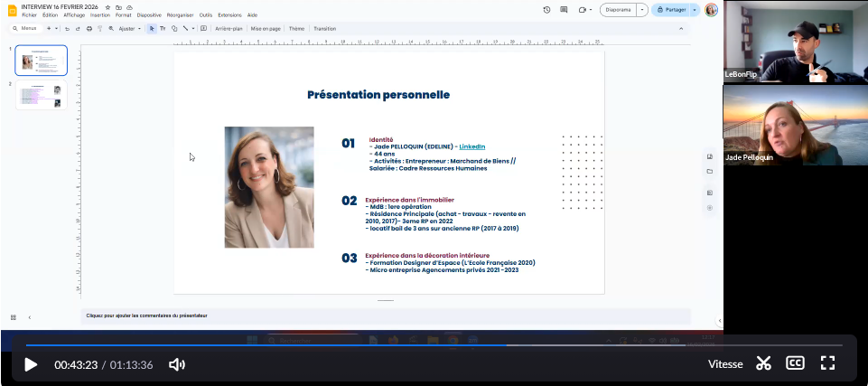Viewport: 868px width, 386px height.
Task: Select the text box tool
Action: (163, 29)
